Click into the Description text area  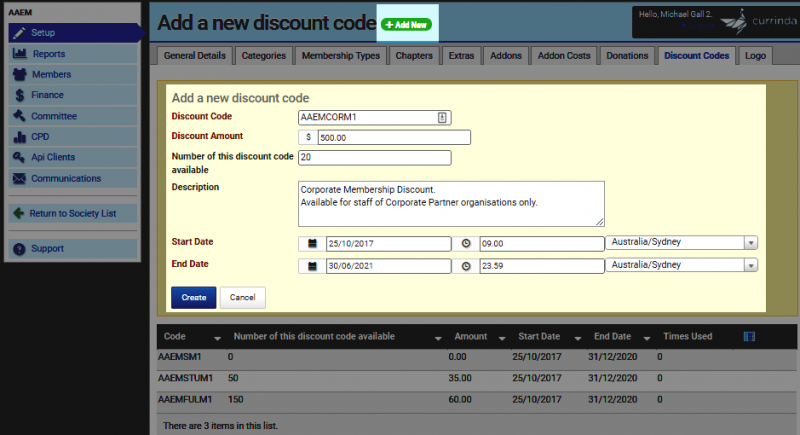point(451,204)
